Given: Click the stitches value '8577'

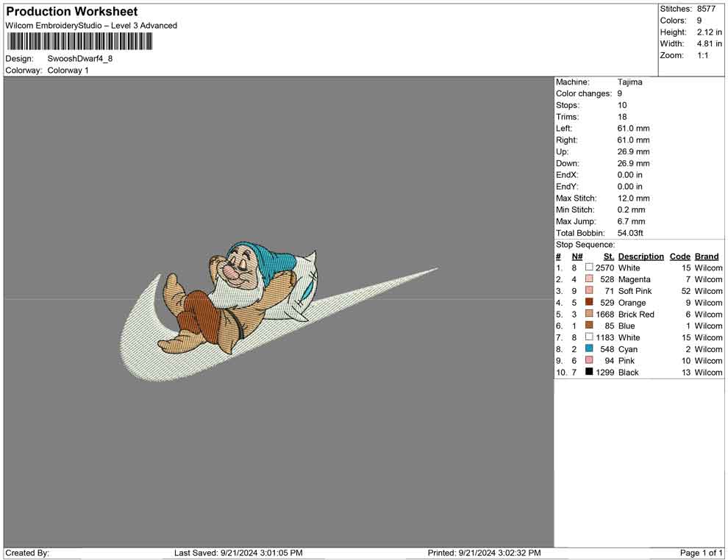Looking at the screenshot, I should pos(706,9).
